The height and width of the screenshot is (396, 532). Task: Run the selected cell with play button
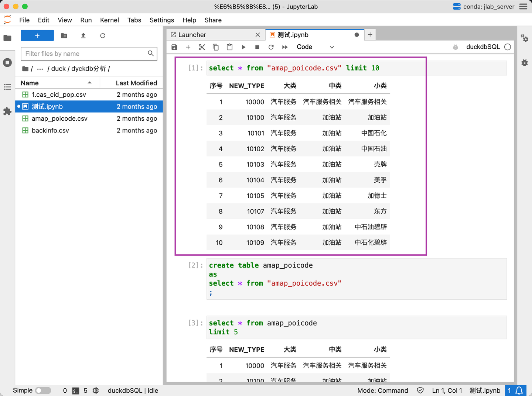tap(243, 47)
